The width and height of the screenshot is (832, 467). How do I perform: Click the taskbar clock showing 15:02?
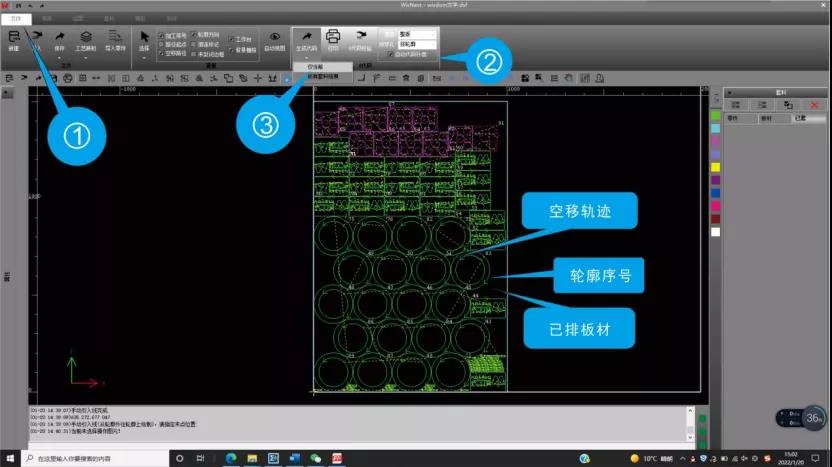(791, 458)
